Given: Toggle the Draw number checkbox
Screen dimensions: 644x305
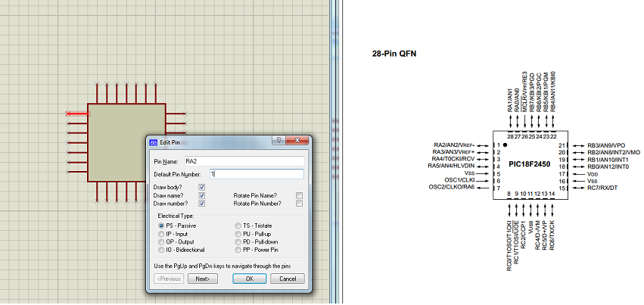Looking at the screenshot, I should [201, 203].
